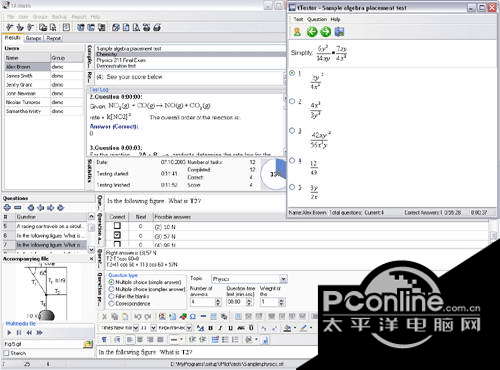Click the green forward arrow in tTester
500x370 pixels.
pos(325,32)
